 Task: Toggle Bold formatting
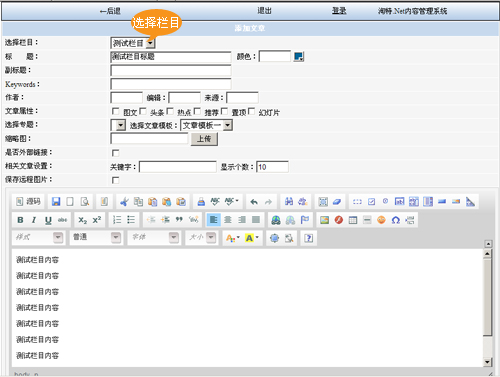[x=20, y=220]
